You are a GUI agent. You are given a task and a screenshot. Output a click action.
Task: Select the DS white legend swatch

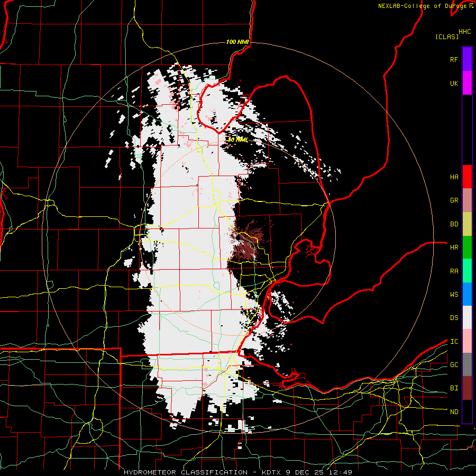[467, 317]
